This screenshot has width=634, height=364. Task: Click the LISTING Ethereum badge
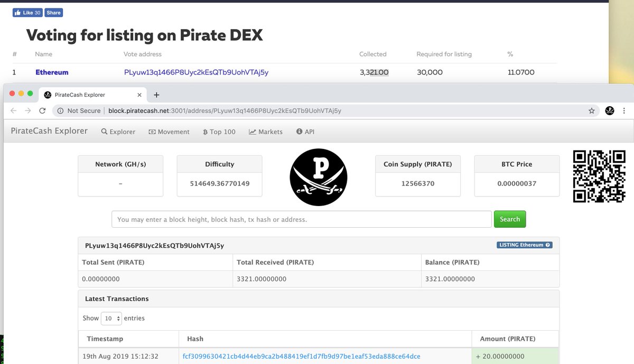(525, 245)
